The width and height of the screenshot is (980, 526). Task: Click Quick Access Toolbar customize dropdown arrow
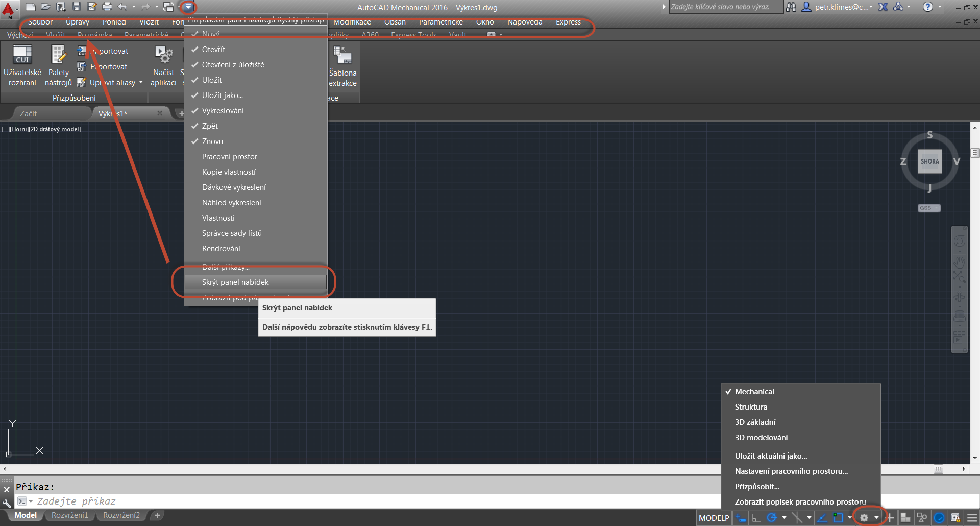188,7
